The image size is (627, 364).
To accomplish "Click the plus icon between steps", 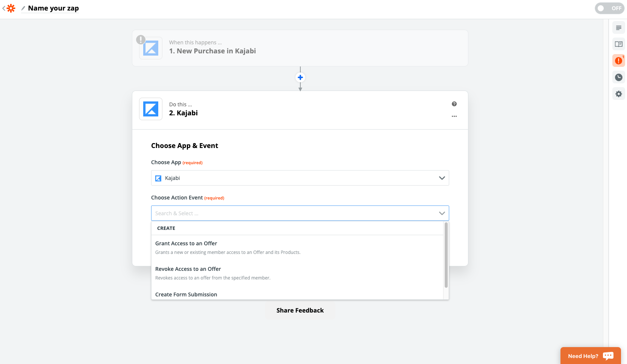I will tap(300, 77).
